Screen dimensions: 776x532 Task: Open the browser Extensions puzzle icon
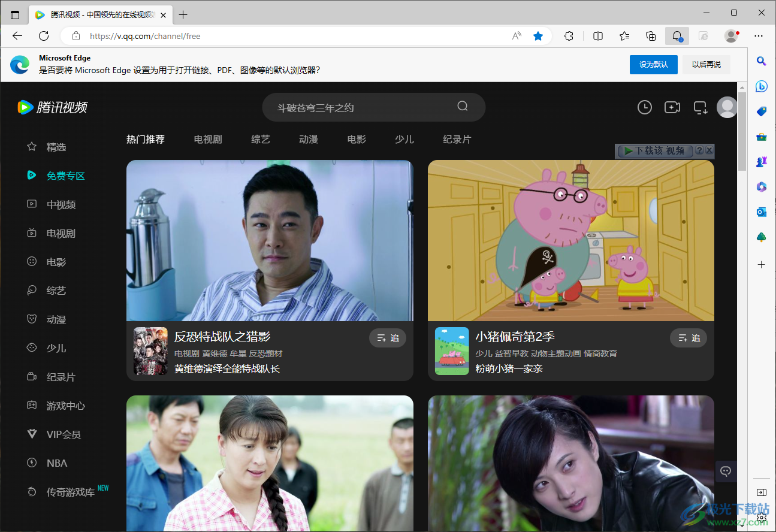click(x=569, y=36)
